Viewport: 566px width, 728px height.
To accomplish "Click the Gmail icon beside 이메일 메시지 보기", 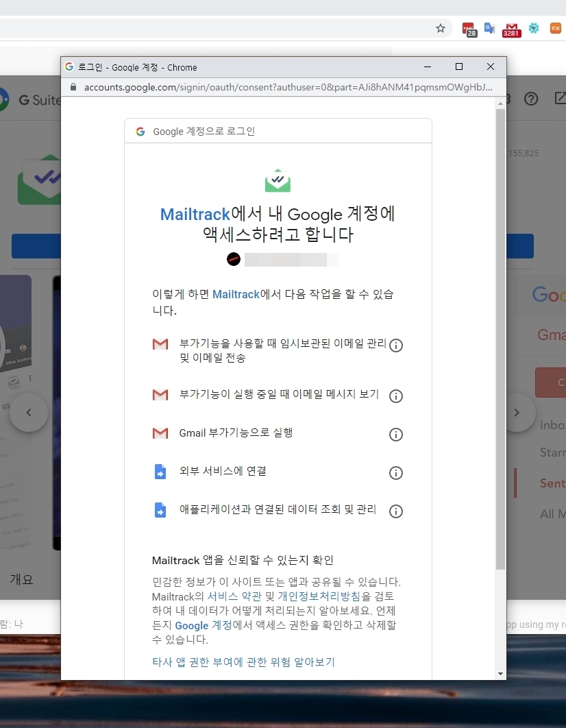I will [x=160, y=395].
